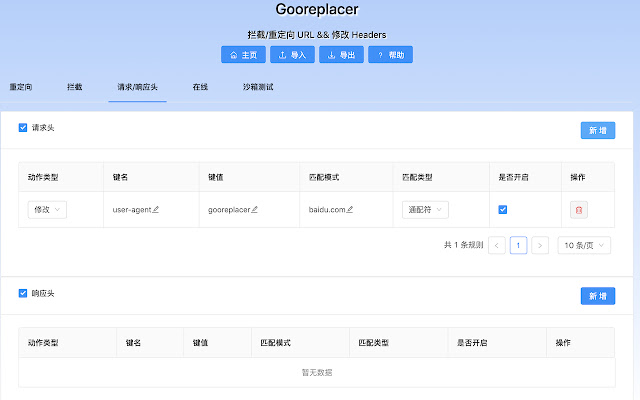The height and width of the screenshot is (400, 640).
Task: Click the 主页 home button
Action: [243, 55]
